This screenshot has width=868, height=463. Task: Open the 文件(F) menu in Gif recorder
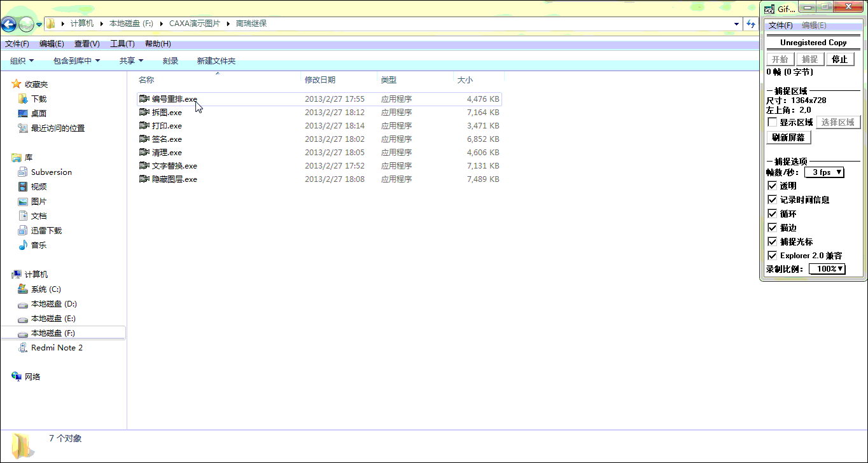780,25
